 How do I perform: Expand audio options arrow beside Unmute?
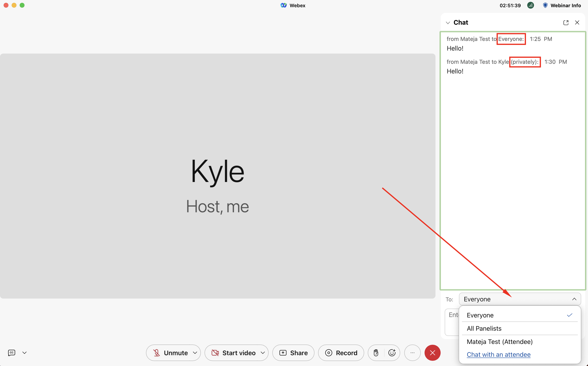tap(195, 353)
